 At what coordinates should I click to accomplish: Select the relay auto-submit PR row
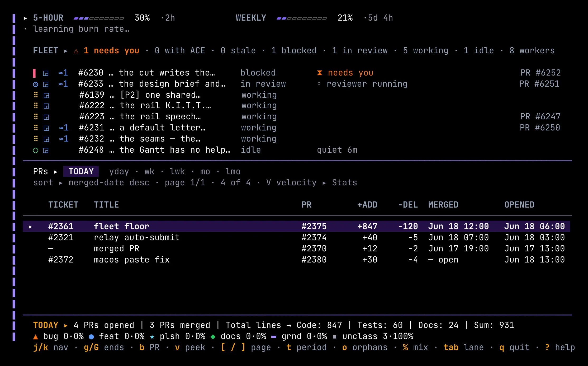pos(296,238)
